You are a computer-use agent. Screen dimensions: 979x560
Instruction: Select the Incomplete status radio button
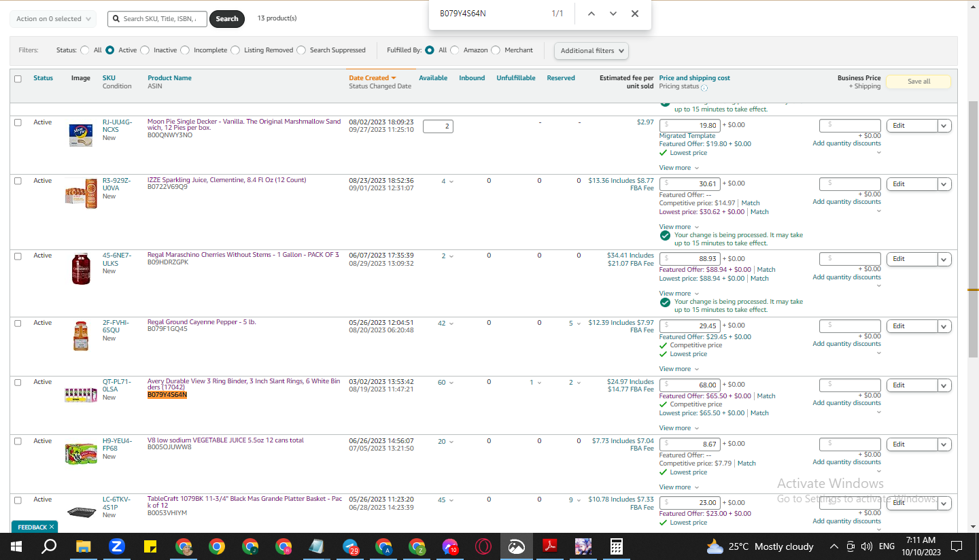[x=185, y=50]
